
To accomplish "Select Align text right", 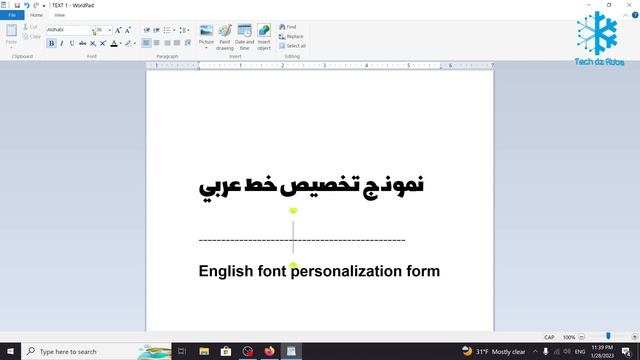I will (x=167, y=43).
